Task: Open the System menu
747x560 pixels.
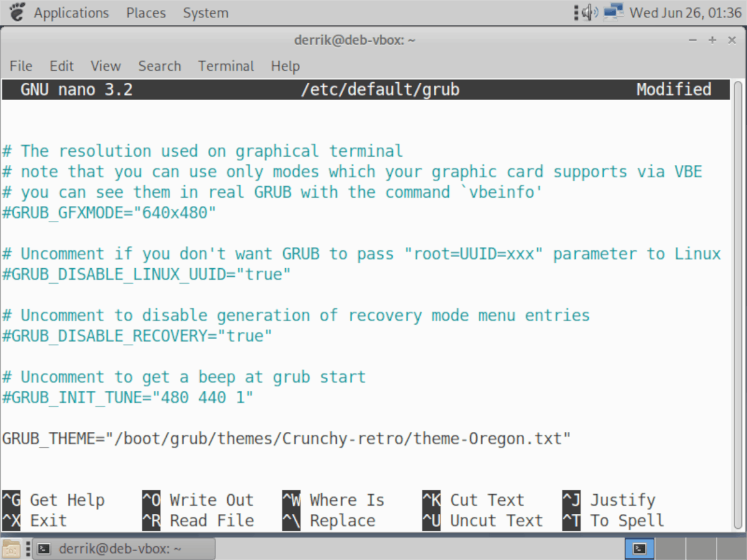Action: [205, 12]
